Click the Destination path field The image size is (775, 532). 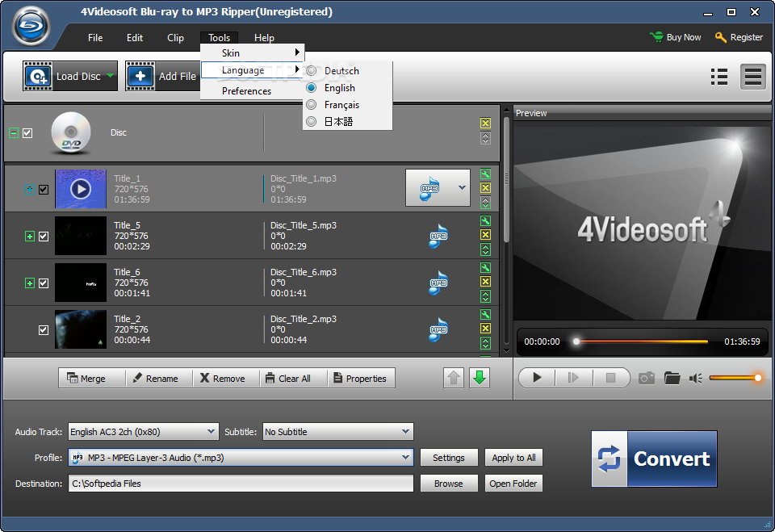pos(241,484)
